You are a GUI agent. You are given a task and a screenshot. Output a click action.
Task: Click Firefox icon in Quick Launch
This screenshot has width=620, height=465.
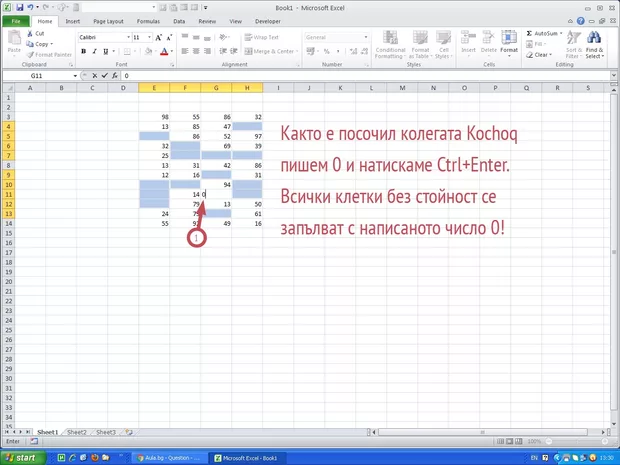click(x=94, y=458)
